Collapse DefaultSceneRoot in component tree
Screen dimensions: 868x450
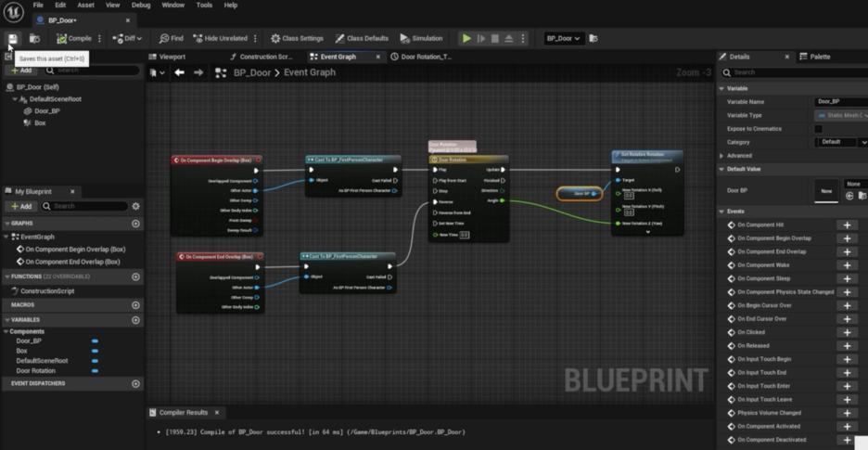point(15,99)
